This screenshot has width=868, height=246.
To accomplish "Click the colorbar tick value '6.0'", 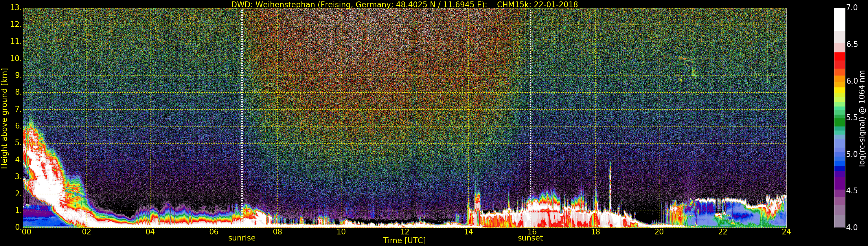I will (x=852, y=81).
